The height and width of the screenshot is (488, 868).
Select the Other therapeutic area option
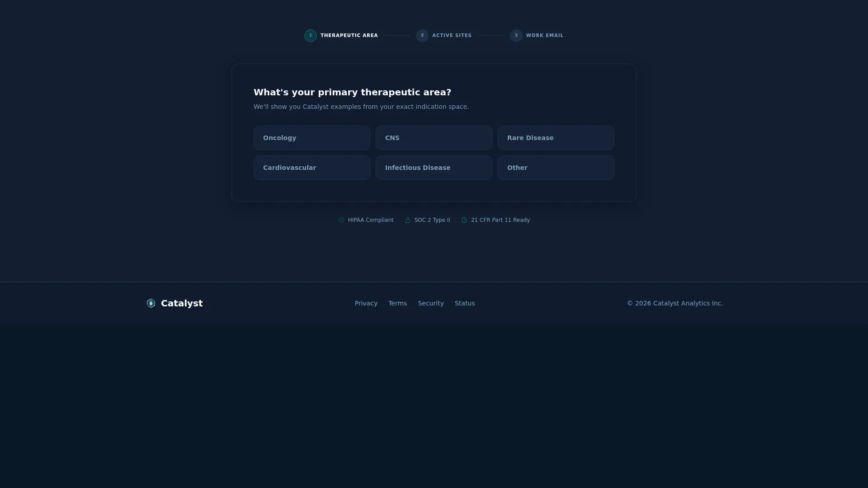point(556,168)
